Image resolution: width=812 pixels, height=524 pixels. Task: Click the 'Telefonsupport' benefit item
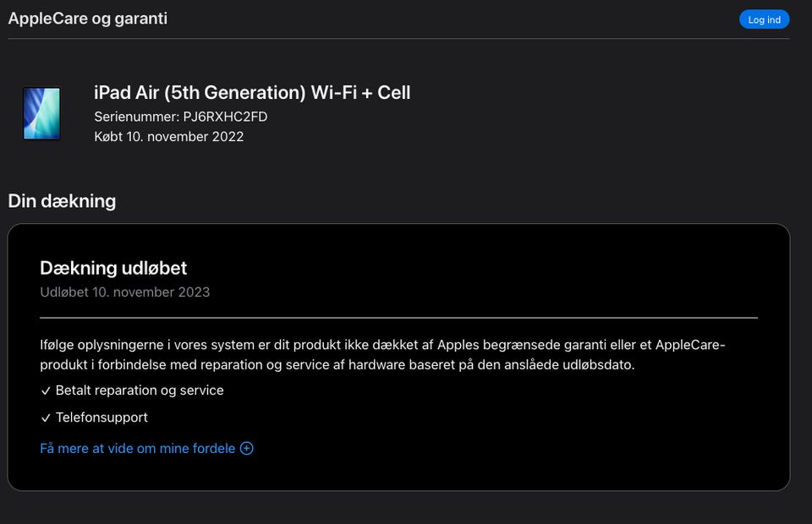coord(101,418)
